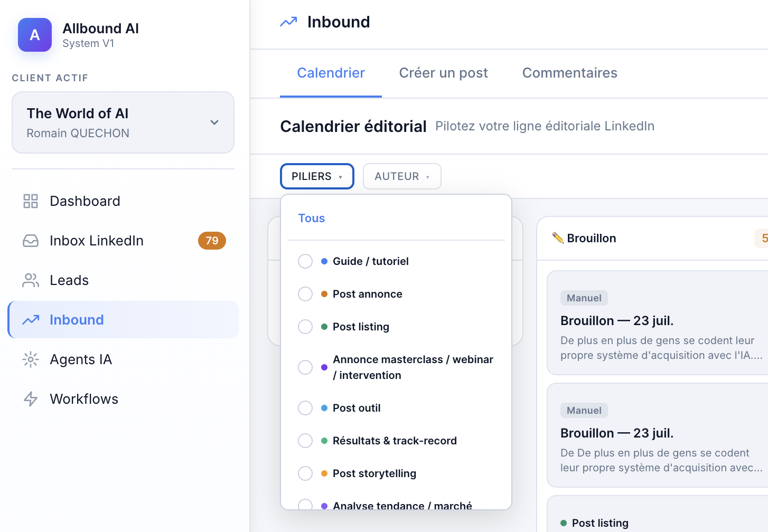The image size is (768, 532).
Task: Select the Guide / tutoriel radio option
Action: point(305,261)
